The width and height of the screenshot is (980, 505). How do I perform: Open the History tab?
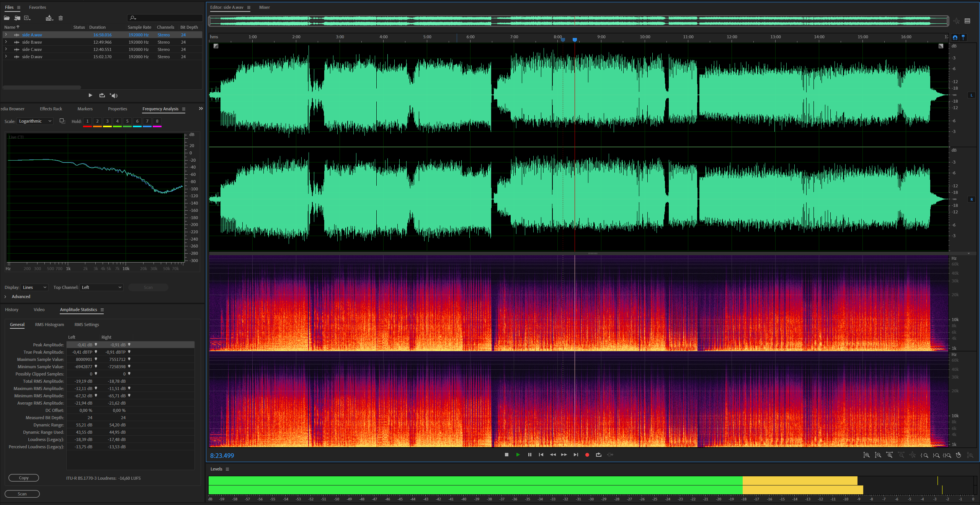[11, 310]
